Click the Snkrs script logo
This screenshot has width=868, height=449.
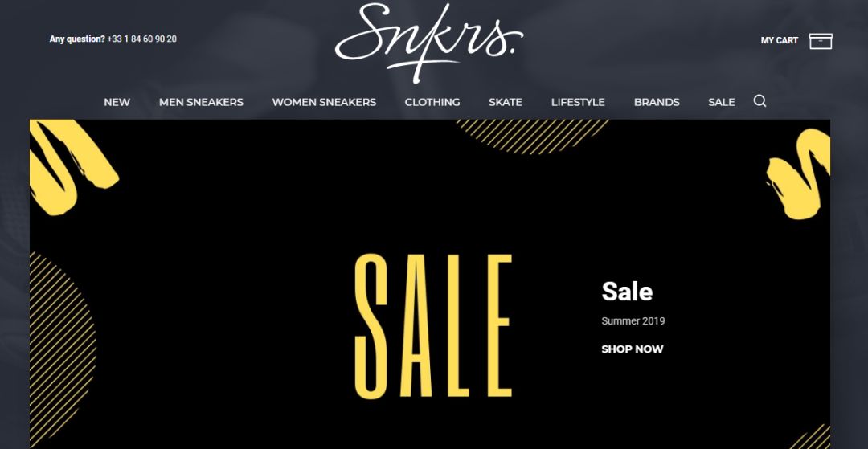point(429,42)
